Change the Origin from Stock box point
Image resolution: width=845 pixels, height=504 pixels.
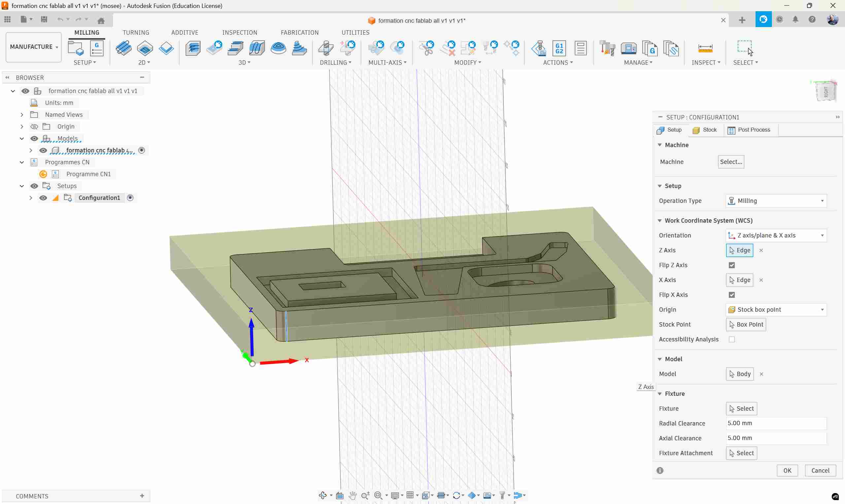(776, 309)
